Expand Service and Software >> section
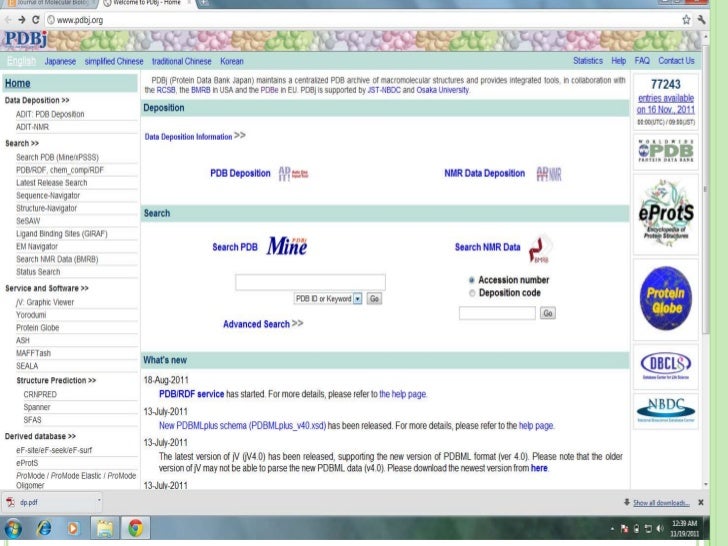 tap(47, 288)
